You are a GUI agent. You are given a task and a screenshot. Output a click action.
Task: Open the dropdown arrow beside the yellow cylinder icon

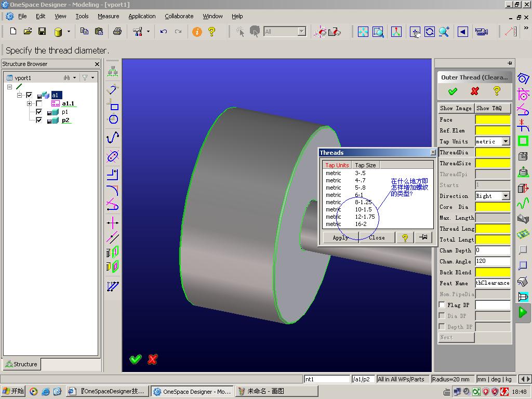click(69, 32)
